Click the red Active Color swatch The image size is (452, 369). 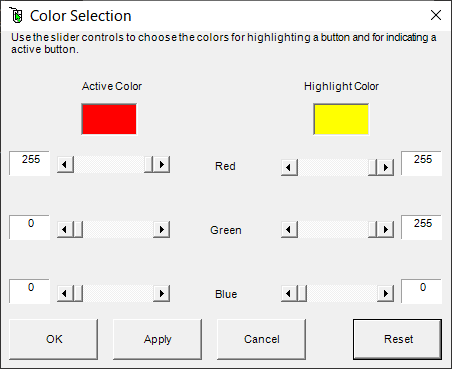(x=109, y=119)
